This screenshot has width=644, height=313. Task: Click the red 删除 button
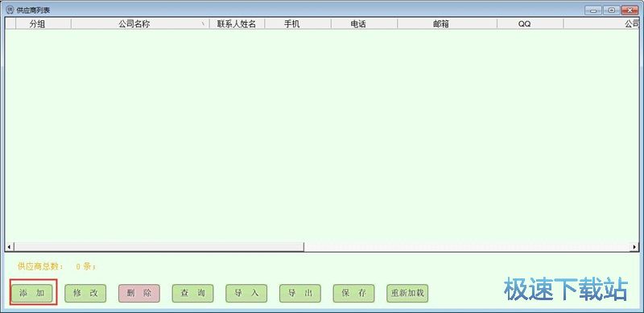(x=139, y=293)
